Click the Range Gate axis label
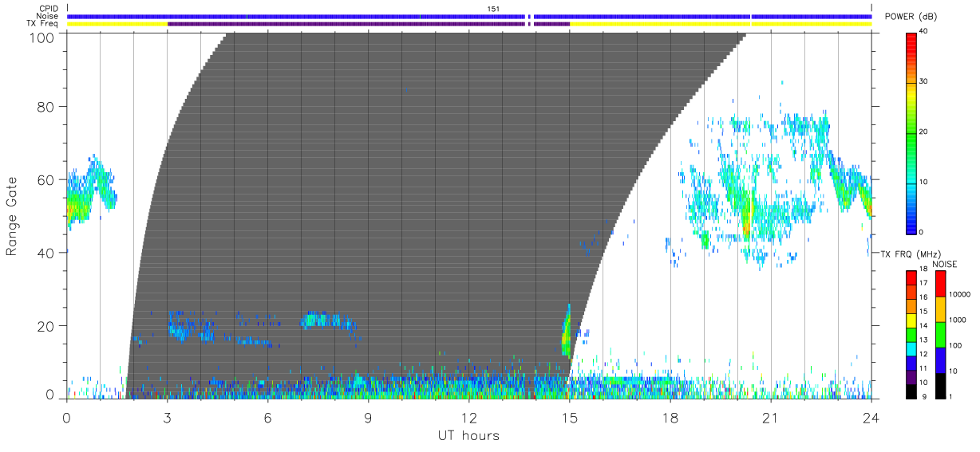Viewport: 980px width, 452px height. point(13,216)
